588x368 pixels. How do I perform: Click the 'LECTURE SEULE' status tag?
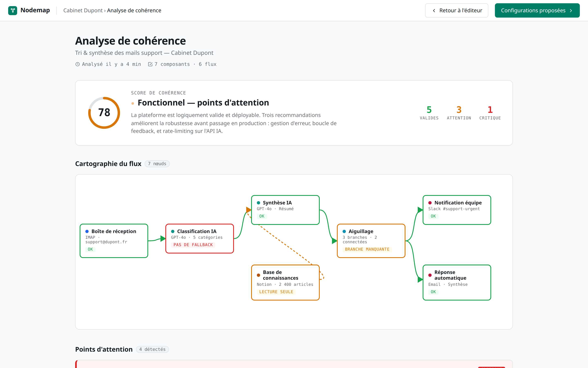pos(276,292)
